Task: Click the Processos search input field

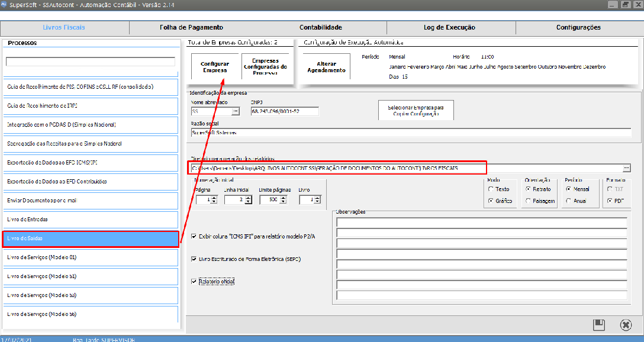Action: [91, 62]
